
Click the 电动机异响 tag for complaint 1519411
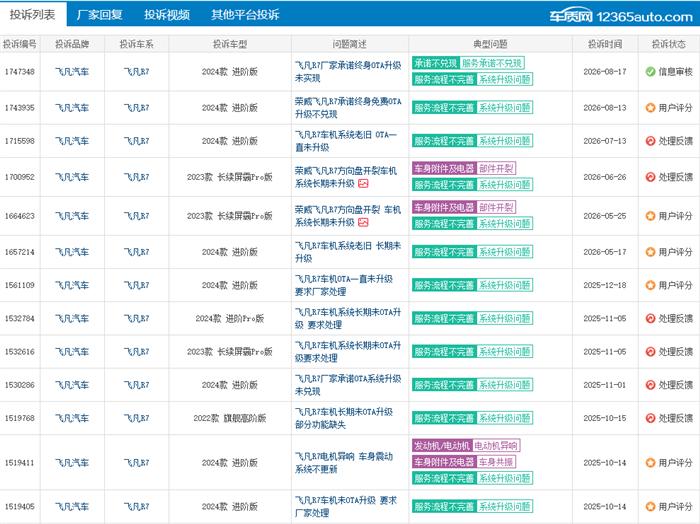[496, 445]
